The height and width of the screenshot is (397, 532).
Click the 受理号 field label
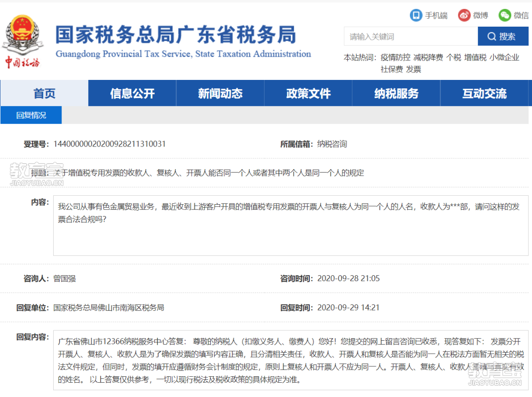pyautogui.click(x=36, y=144)
